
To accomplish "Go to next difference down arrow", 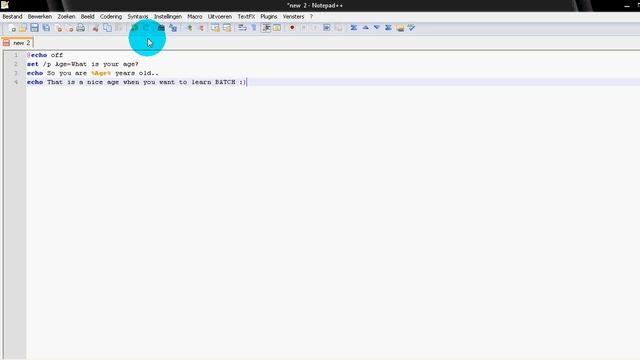I will click(x=377, y=28).
